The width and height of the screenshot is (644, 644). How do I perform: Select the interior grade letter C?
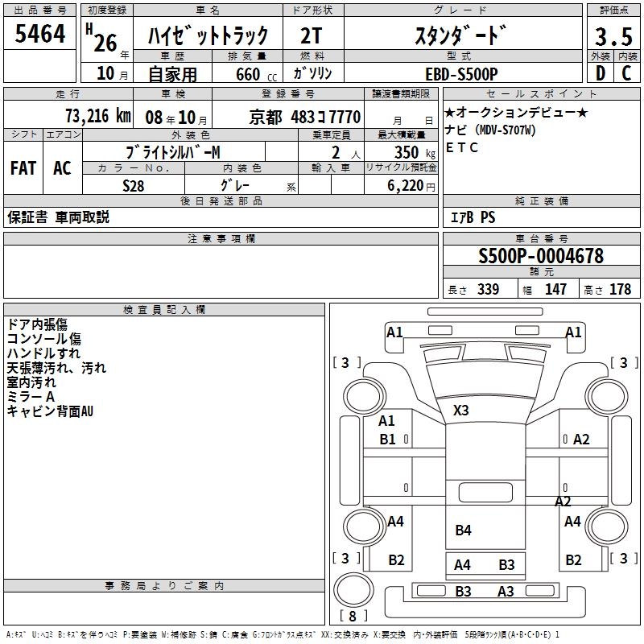626,73
